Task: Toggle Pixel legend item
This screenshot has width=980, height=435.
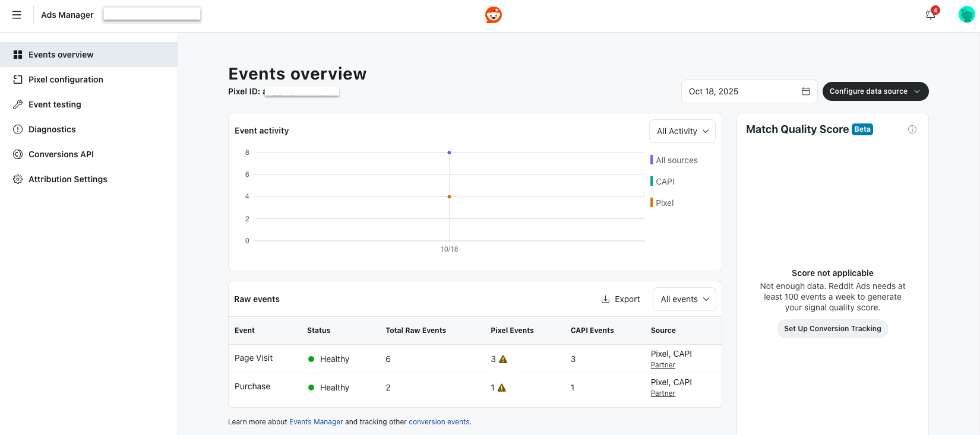Action: click(662, 203)
